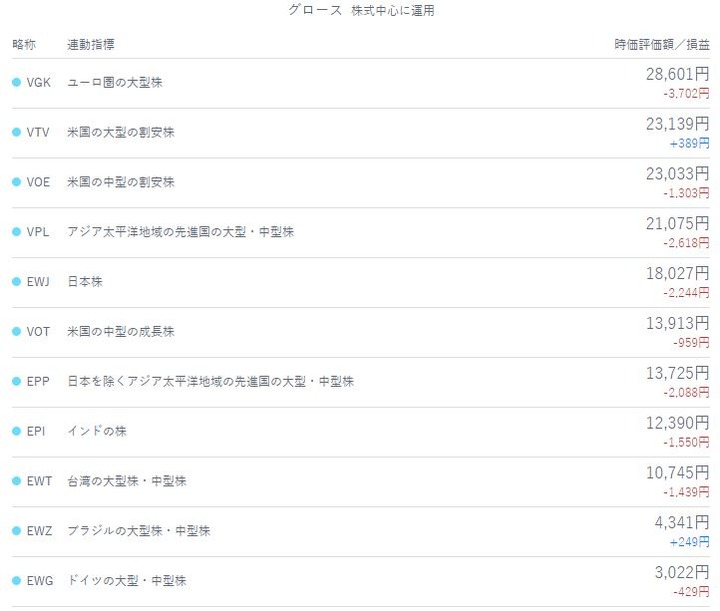Click the +389円 gain value
Image resolution: width=720 pixels, height=611 pixels.
click(689, 143)
